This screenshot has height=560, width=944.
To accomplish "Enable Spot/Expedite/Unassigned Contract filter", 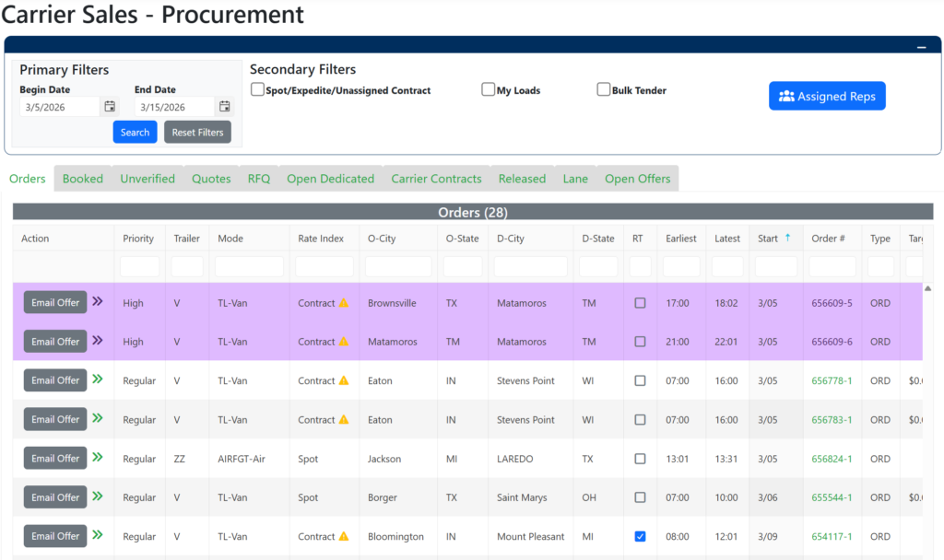I will pos(258,90).
